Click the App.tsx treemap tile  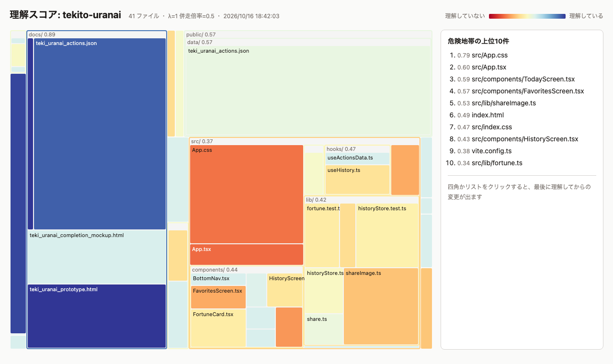tap(247, 254)
